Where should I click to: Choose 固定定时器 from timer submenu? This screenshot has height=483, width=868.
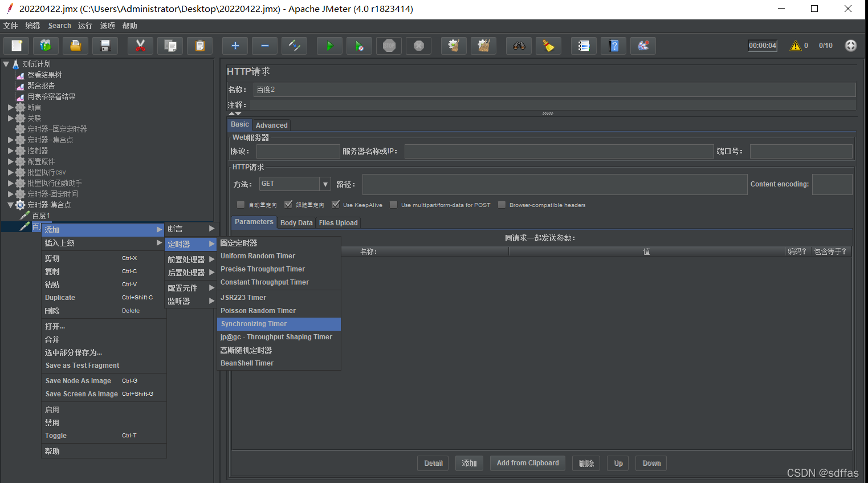click(279, 243)
